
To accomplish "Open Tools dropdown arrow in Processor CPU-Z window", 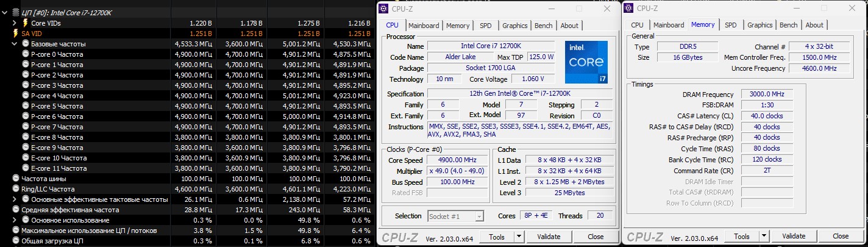I will [x=519, y=237].
